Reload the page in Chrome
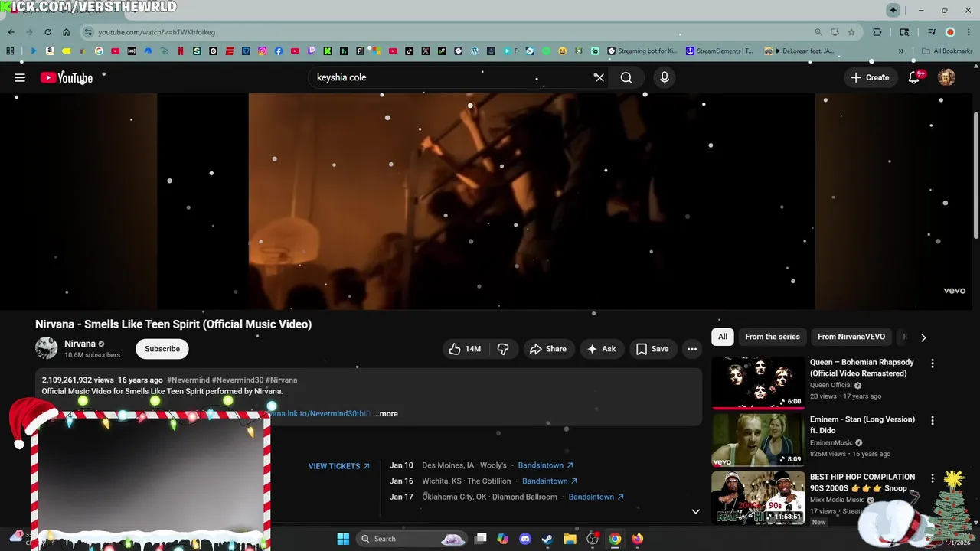980x551 pixels. (47, 32)
